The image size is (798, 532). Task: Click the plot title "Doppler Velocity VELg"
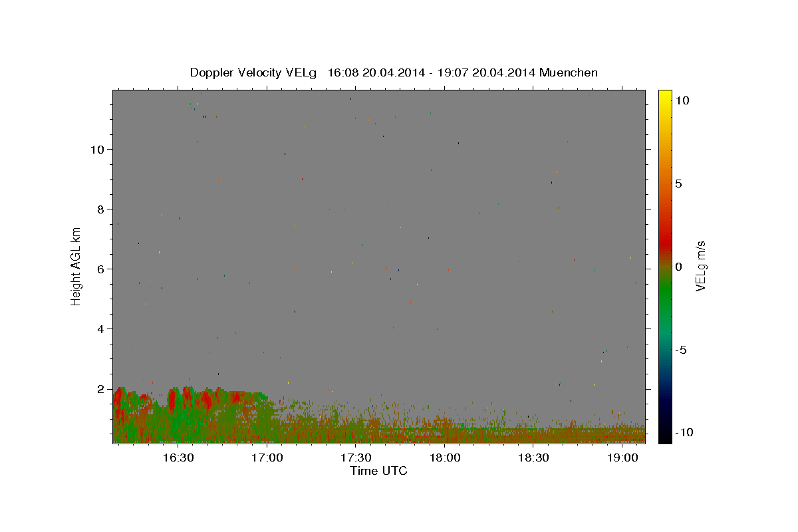coord(253,72)
